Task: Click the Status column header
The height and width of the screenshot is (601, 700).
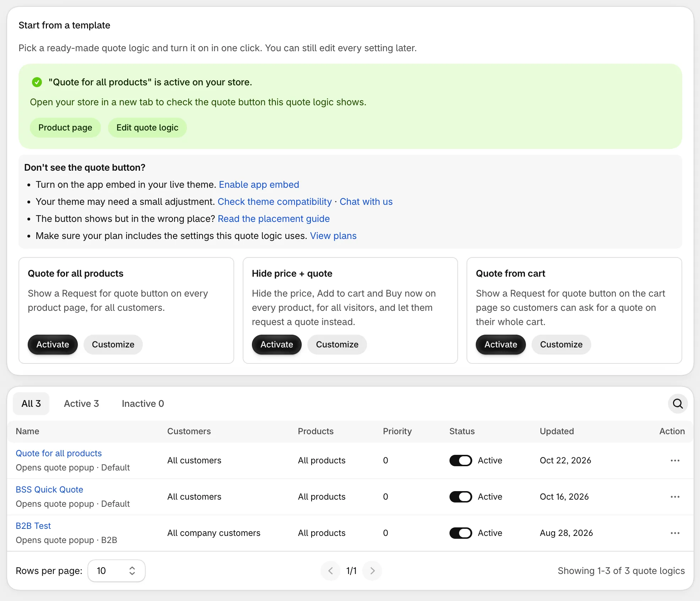Action: [462, 431]
